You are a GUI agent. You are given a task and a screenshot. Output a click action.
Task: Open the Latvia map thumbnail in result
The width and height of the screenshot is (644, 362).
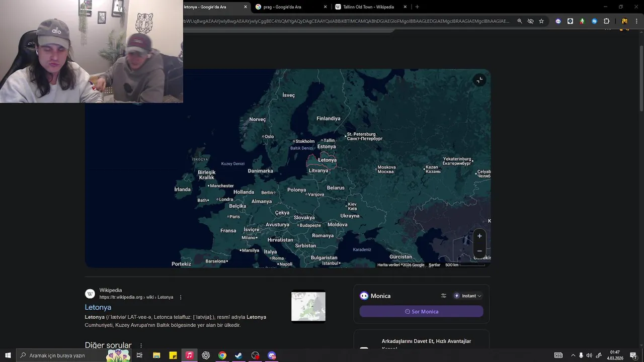click(308, 306)
